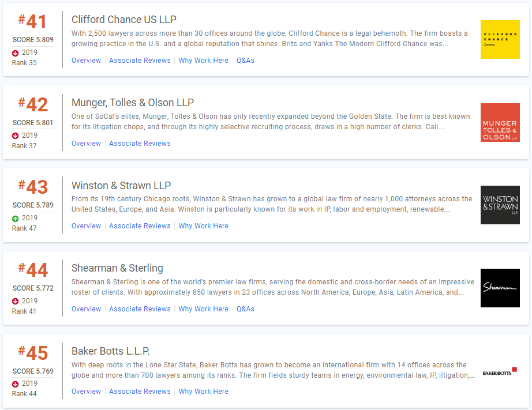
Task: Click the #42 rank number
Action: tap(32, 104)
